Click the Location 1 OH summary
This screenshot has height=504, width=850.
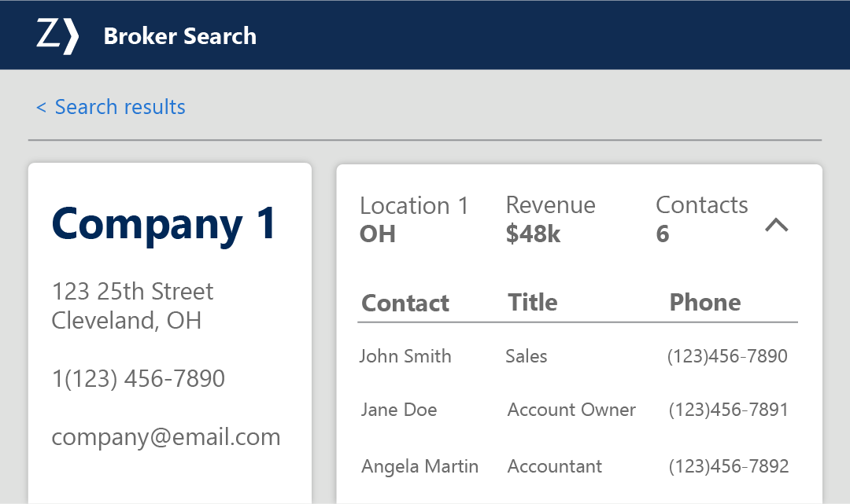click(x=413, y=219)
